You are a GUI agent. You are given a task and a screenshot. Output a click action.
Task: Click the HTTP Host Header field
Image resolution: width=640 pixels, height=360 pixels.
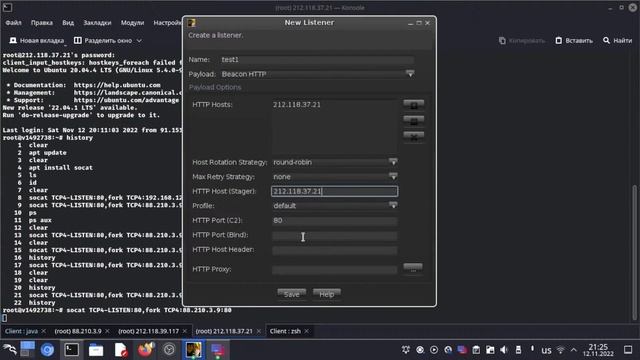click(334, 250)
